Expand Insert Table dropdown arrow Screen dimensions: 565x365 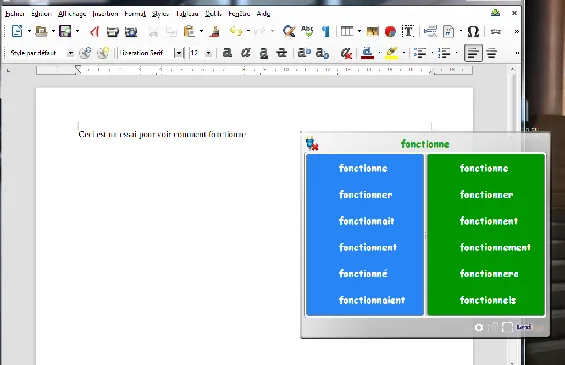[x=359, y=31]
